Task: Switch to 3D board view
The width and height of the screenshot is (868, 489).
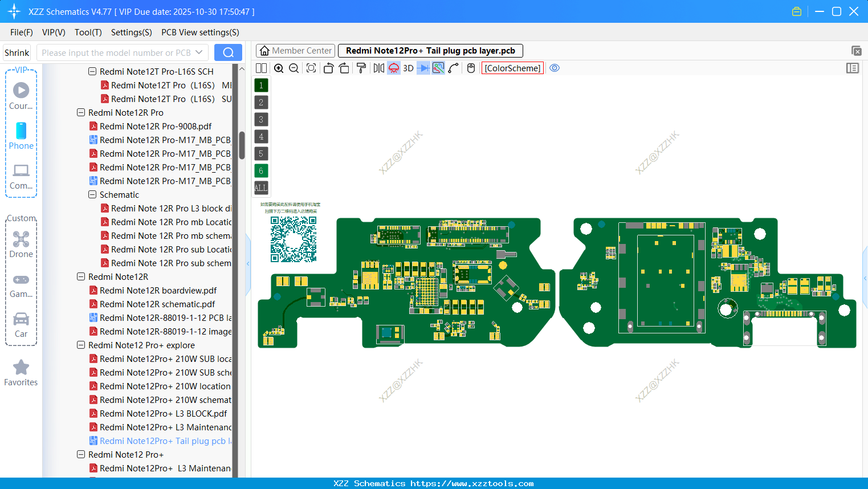Action: (409, 68)
